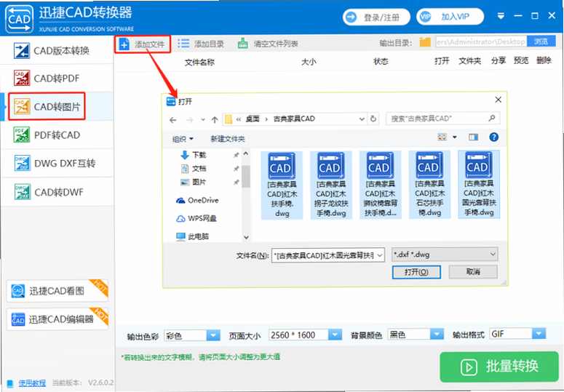The width and height of the screenshot is (564, 392).
Task: Open the CAD转PDF conversion mode
Action: 57,79
